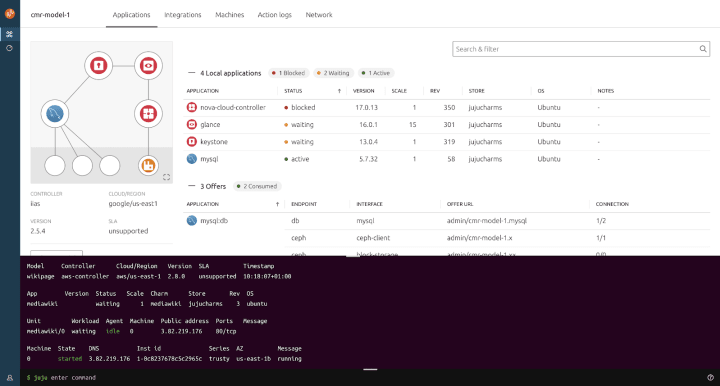Click the Store column header
Image resolution: width=720 pixels, height=386 pixels.
click(476, 91)
